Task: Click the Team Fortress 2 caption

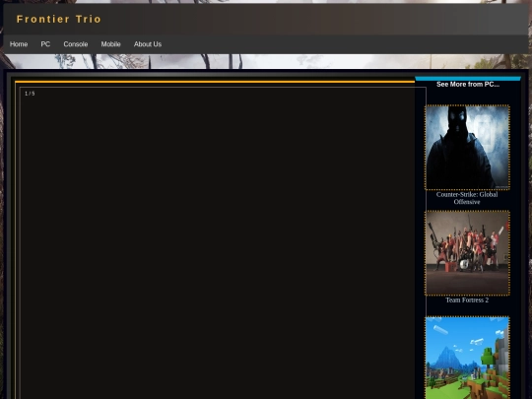Action: (x=467, y=300)
